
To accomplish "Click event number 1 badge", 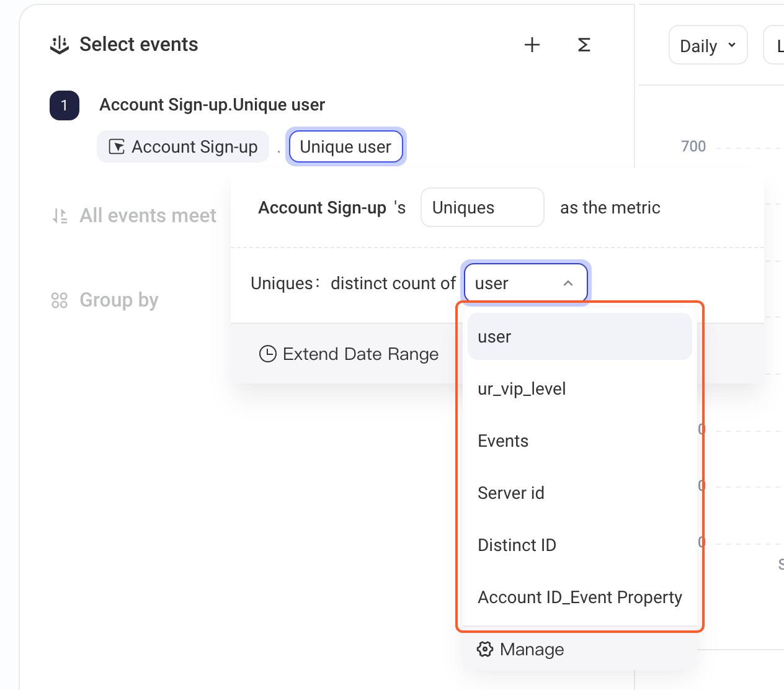I will coord(65,105).
